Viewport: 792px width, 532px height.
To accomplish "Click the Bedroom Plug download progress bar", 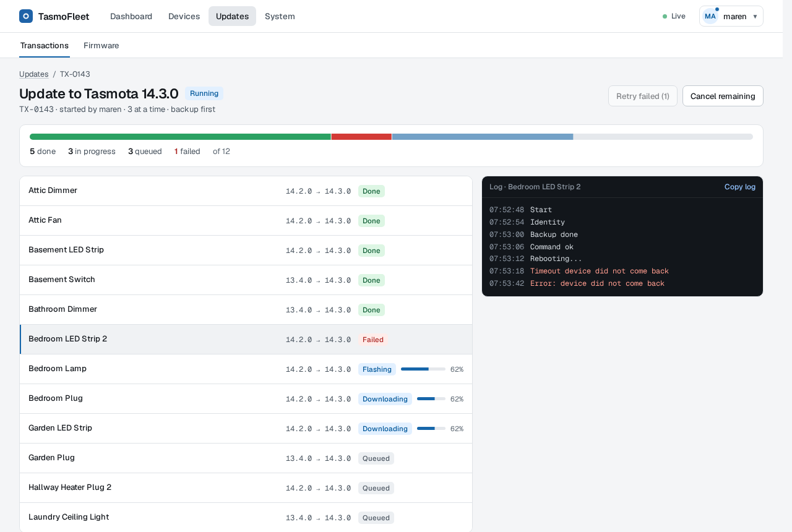I will [431, 399].
